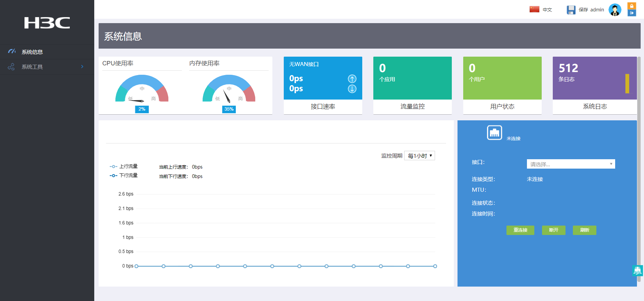This screenshot has height=301, width=644.
Task: Open the 流量监控 card
Action: (413, 85)
